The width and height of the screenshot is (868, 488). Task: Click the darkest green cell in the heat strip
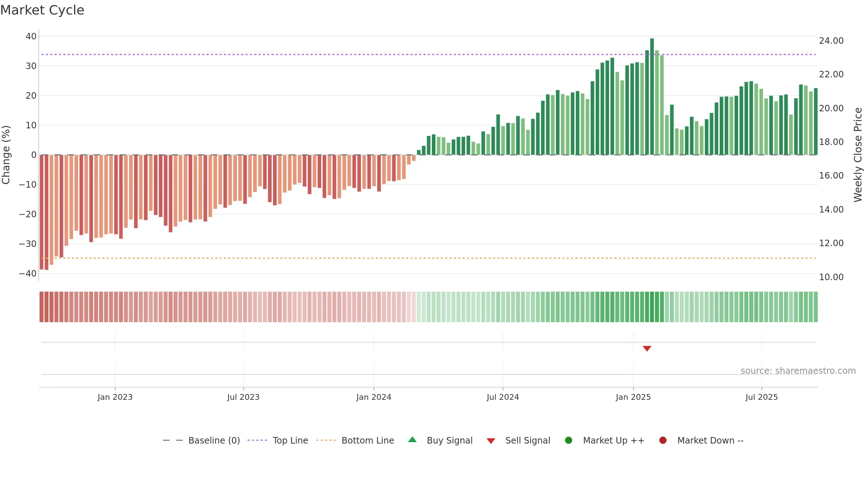click(x=652, y=307)
